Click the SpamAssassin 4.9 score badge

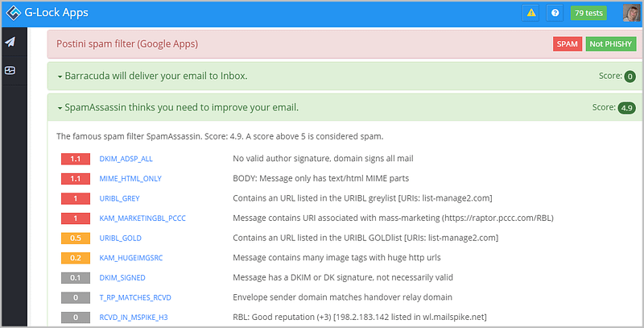pyautogui.click(x=626, y=108)
